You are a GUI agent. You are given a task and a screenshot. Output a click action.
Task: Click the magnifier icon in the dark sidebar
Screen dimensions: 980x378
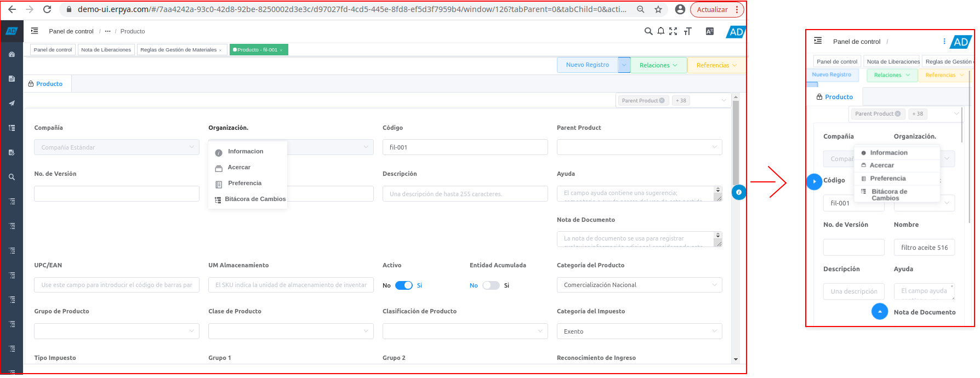[x=12, y=177]
